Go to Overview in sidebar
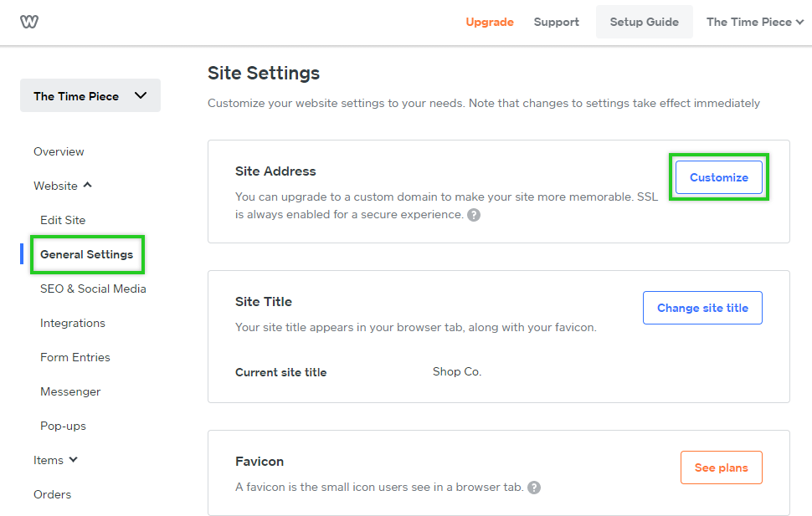The height and width of the screenshot is (516, 812). [x=59, y=151]
